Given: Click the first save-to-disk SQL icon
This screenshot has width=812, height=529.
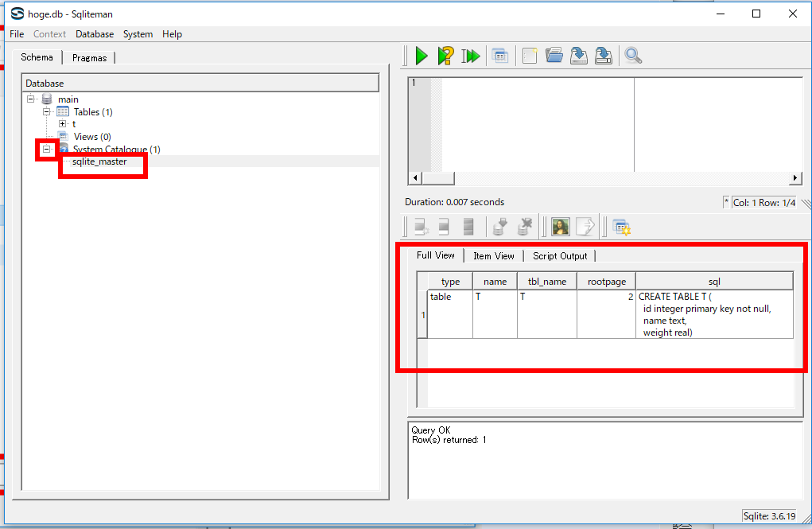Looking at the screenshot, I should pyautogui.click(x=579, y=56).
